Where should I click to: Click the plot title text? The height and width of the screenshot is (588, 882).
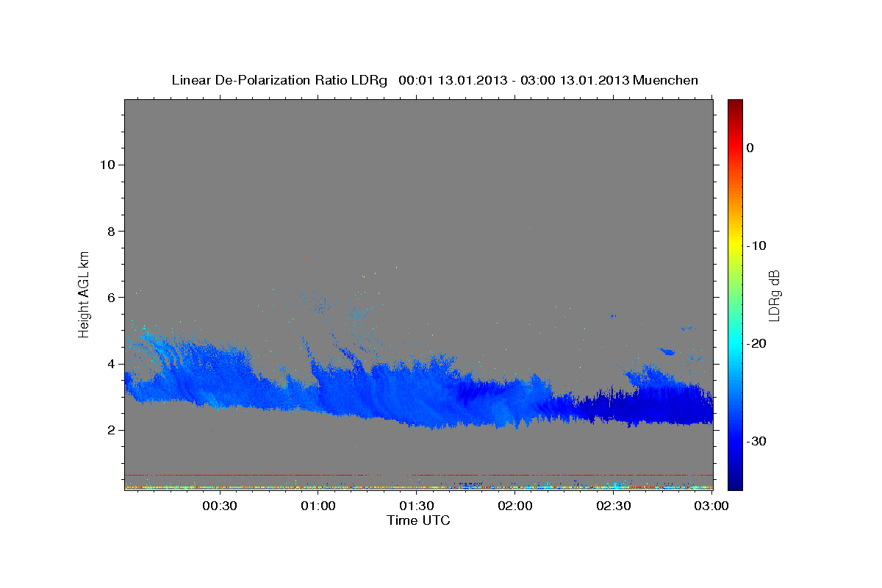tap(434, 80)
